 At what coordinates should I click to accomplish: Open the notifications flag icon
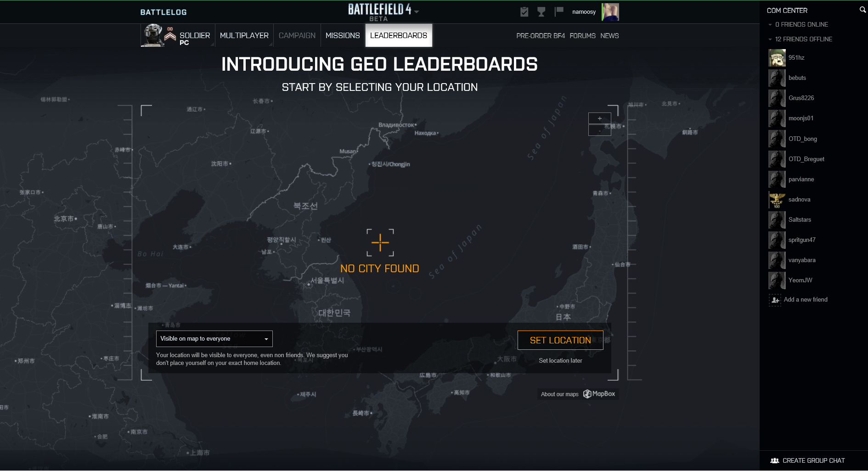click(559, 11)
